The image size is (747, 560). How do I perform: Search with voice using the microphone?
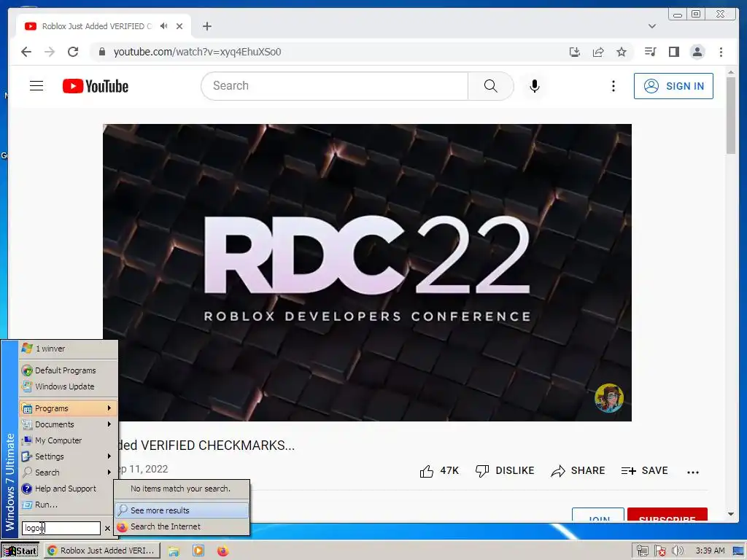click(x=535, y=86)
